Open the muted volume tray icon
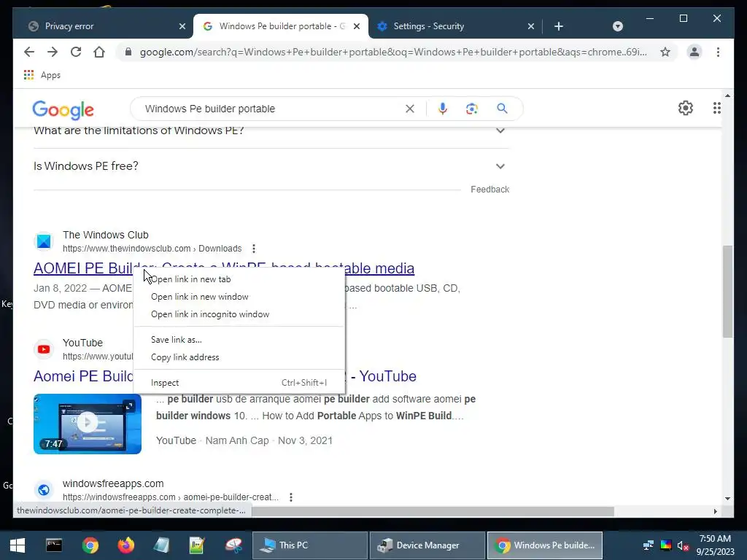This screenshot has width=747, height=560. pos(683,545)
